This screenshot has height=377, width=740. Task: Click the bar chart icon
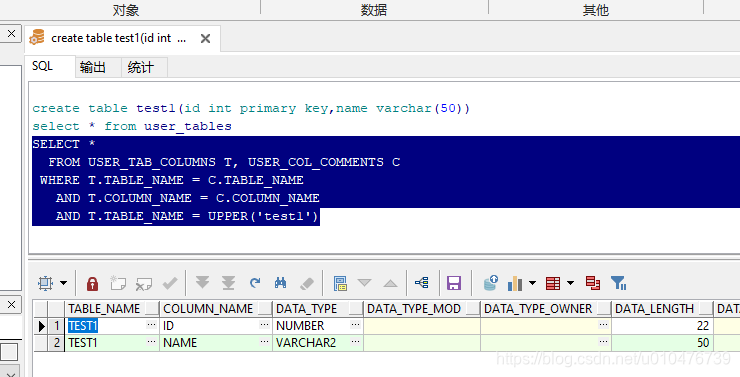pyautogui.click(x=515, y=283)
